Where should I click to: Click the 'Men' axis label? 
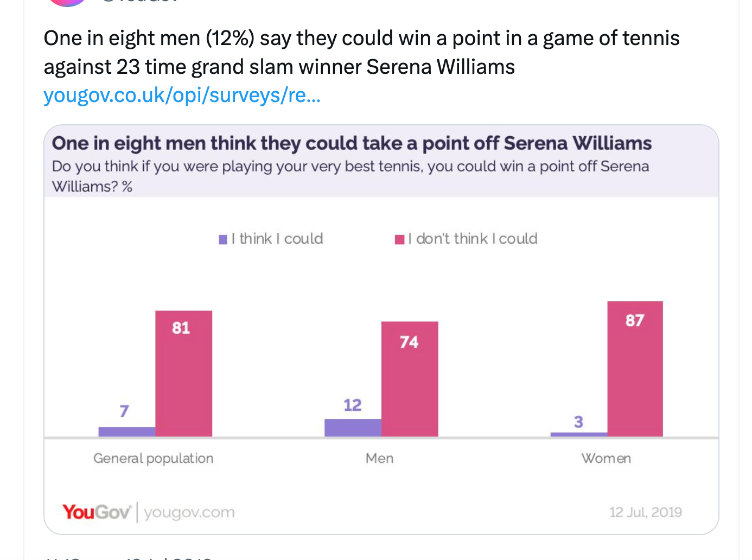click(x=379, y=459)
